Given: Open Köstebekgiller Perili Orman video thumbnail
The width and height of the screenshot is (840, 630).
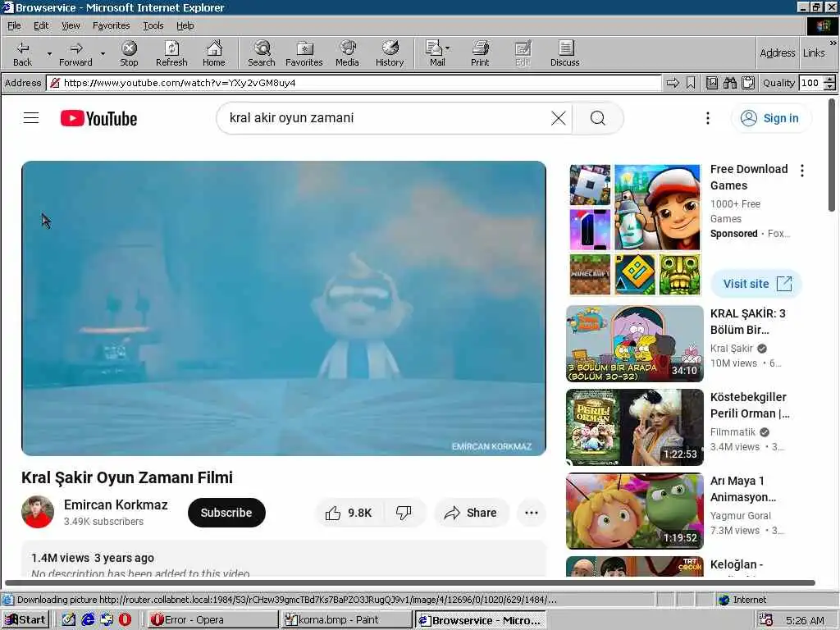Looking at the screenshot, I should tap(634, 427).
